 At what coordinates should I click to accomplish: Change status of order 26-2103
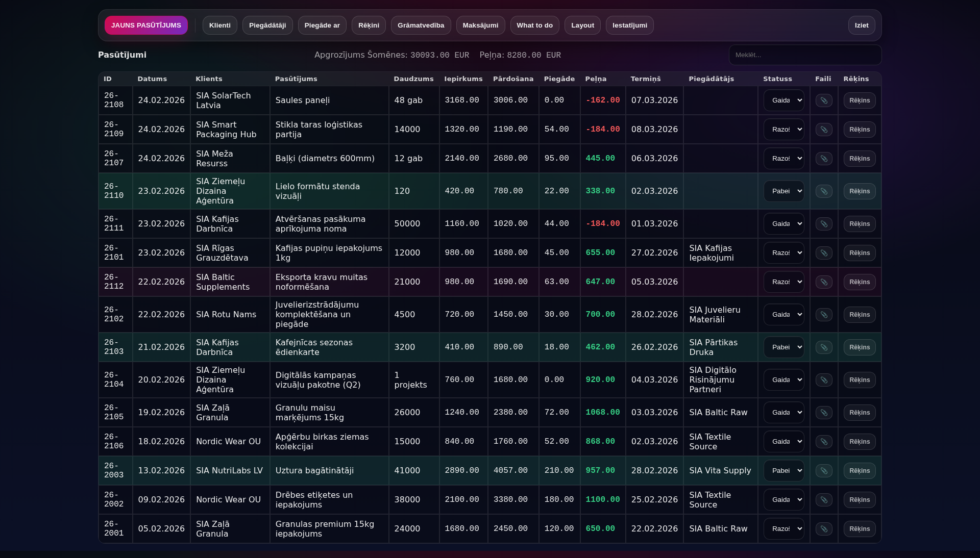tap(783, 347)
